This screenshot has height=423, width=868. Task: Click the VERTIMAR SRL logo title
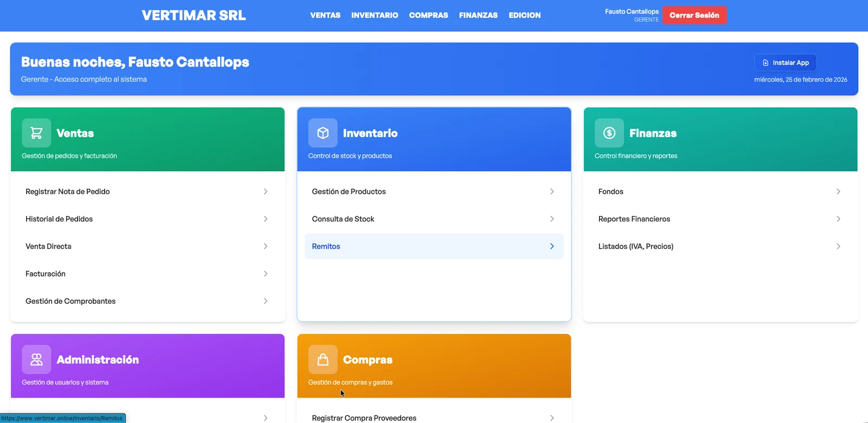click(194, 15)
